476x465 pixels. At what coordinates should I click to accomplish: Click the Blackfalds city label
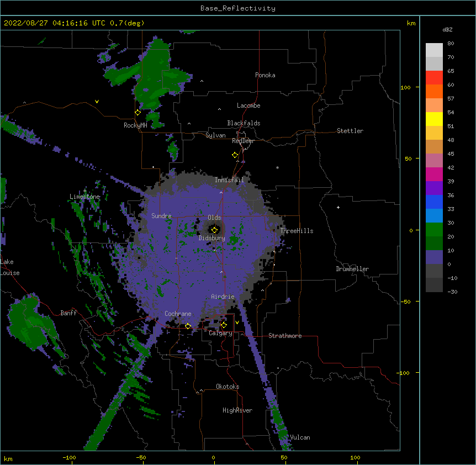click(244, 123)
